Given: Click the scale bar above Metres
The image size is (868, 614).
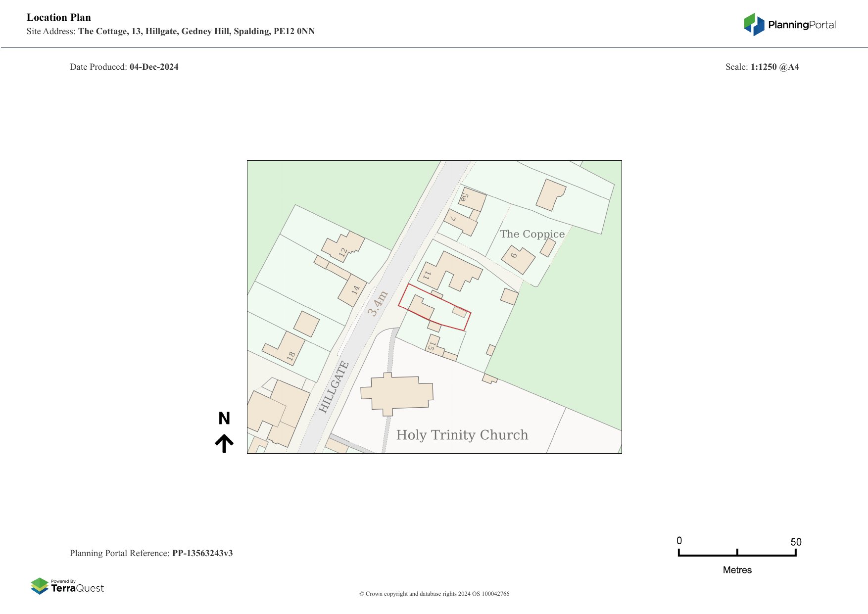Looking at the screenshot, I should pos(737,554).
